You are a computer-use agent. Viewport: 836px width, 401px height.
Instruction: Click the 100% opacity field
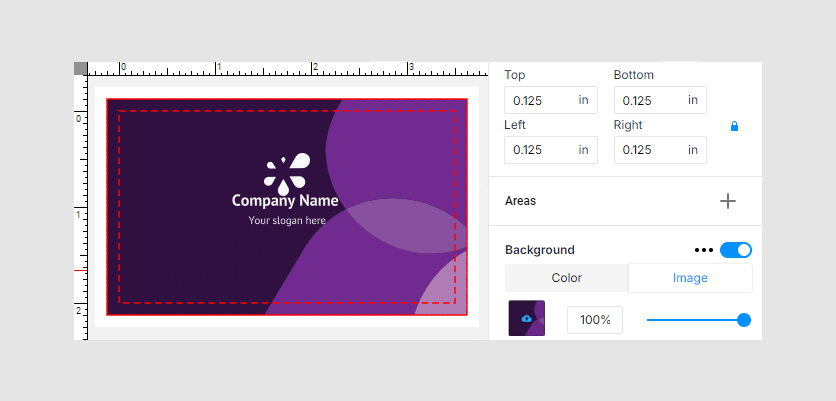(x=594, y=320)
